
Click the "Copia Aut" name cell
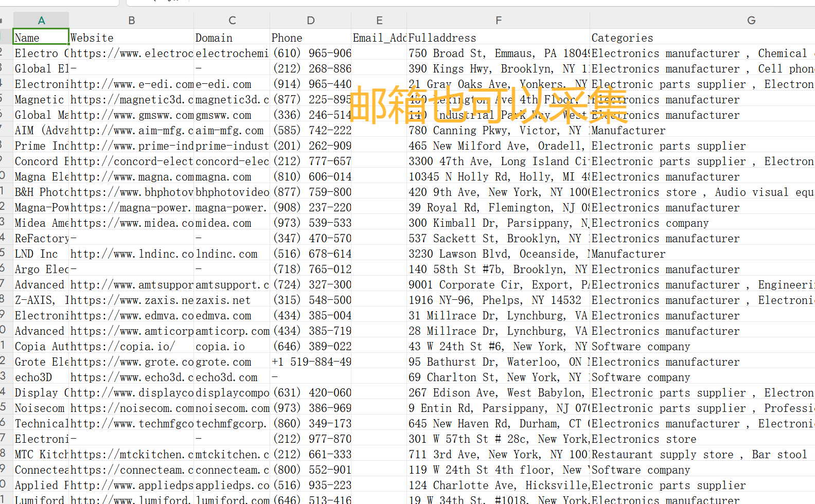click(x=41, y=346)
